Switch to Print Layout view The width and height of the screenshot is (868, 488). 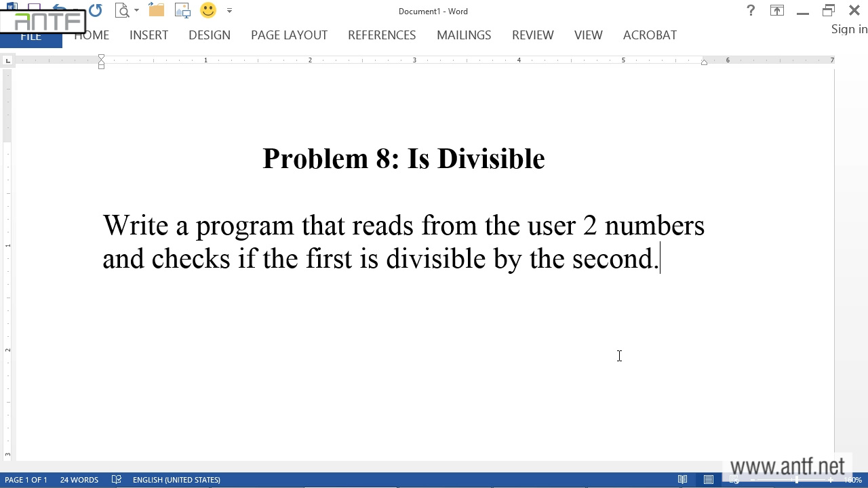click(x=709, y=480)
